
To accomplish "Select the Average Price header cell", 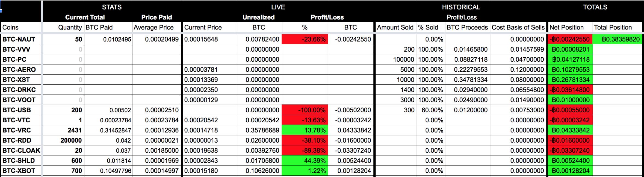I will [x=154, y=27].
